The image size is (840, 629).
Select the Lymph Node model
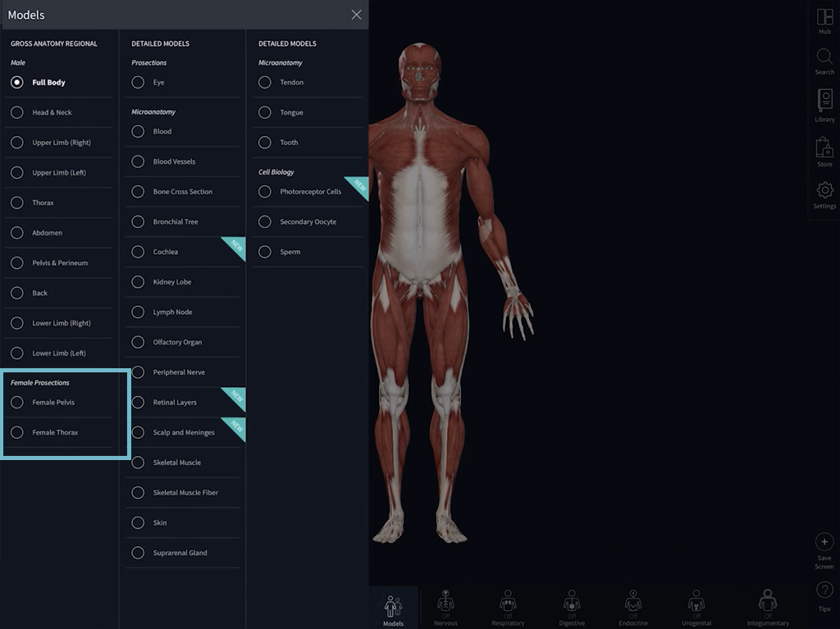tap(138, 312)
